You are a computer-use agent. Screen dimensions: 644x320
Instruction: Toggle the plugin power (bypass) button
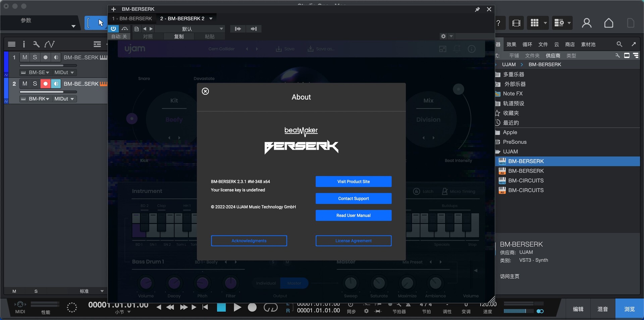tap(113, 29)
